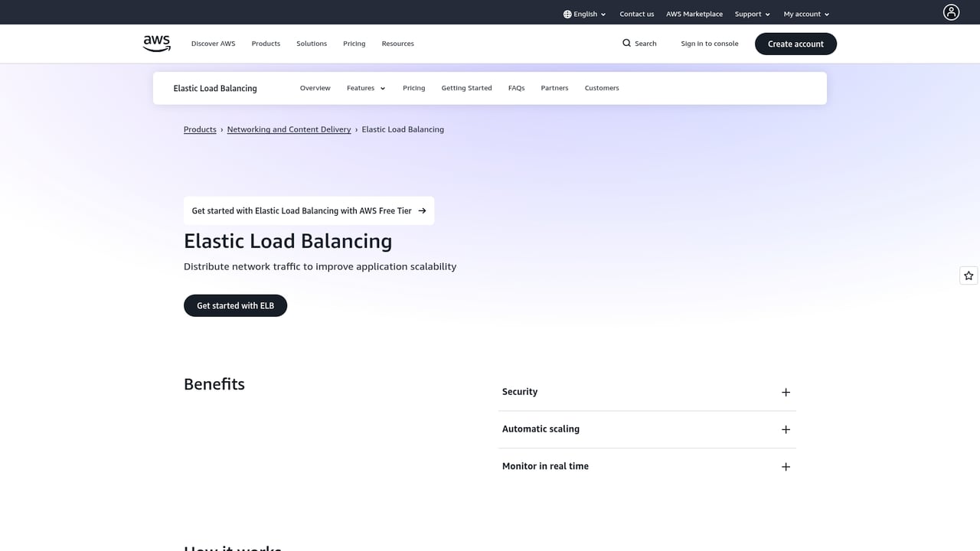Image resolution: width=980 pixels, height=551 pixels.
Task: Select the Customers tab
Action: pos(602,88)
